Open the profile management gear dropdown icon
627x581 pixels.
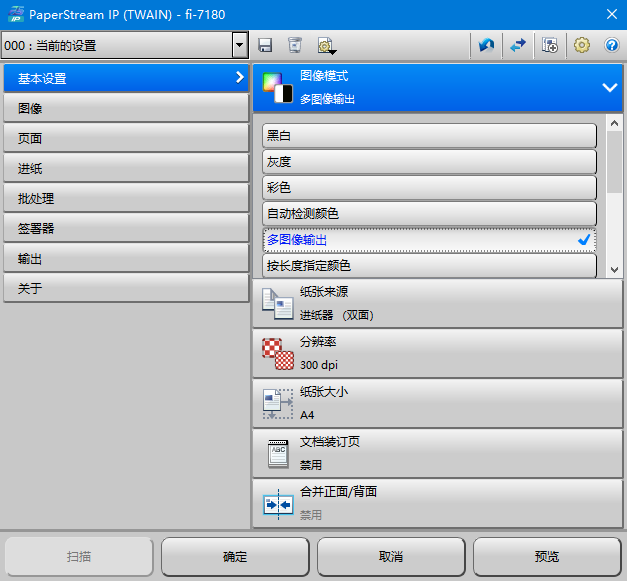pos(327,46)
